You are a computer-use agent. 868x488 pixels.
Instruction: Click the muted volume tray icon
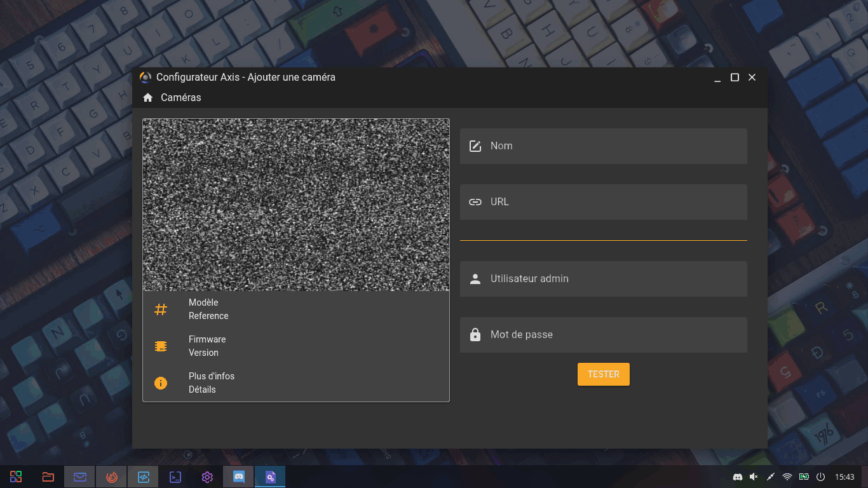(754, 477)
